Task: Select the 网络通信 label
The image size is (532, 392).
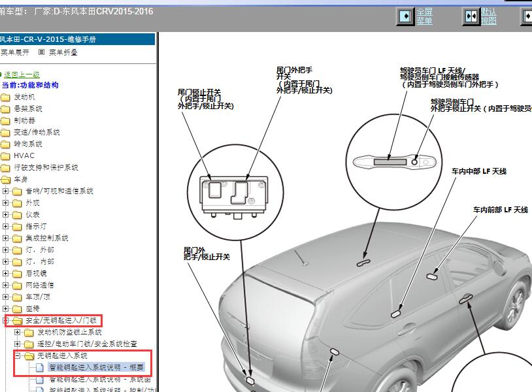Action: pos(40,286)
